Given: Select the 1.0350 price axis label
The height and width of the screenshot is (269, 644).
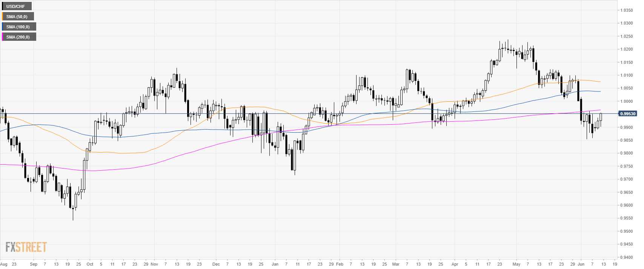Looking at the screenshot, I should [x=627, y=10].
